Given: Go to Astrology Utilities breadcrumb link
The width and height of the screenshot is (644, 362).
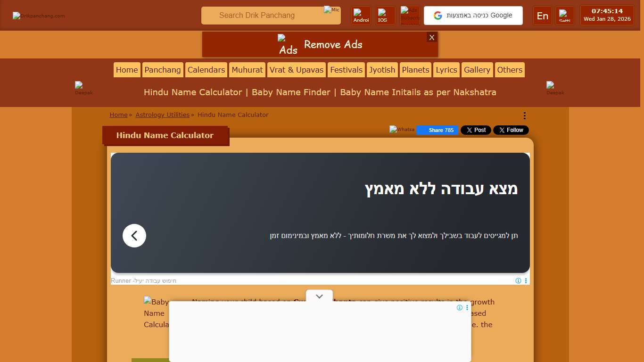Looking at the screenshot, I should coord(162,115).
